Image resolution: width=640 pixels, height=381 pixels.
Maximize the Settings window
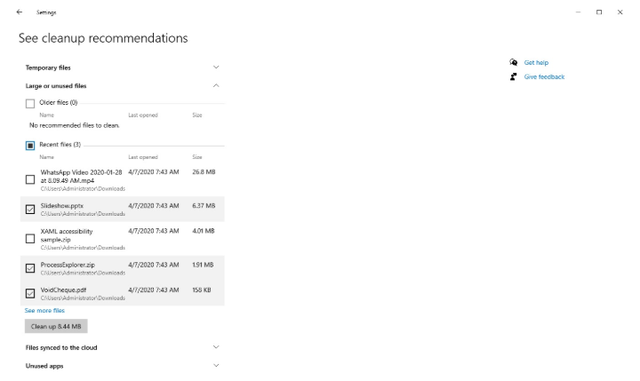click(x=599, y=12)
